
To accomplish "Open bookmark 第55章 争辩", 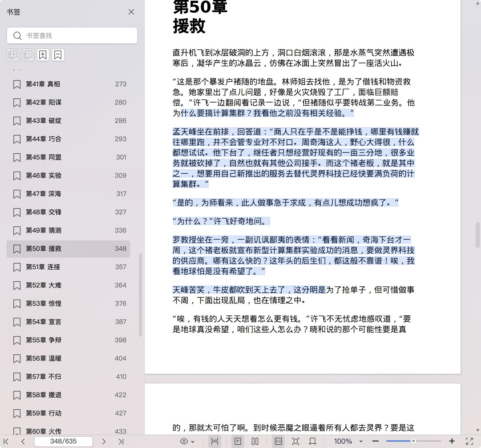I will pyautogui.click(x=68, y=340).
